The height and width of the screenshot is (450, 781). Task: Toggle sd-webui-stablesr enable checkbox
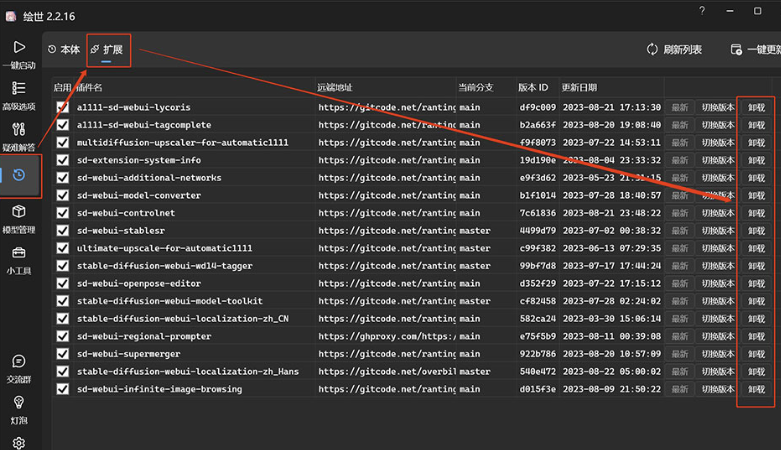click(63, 230)
